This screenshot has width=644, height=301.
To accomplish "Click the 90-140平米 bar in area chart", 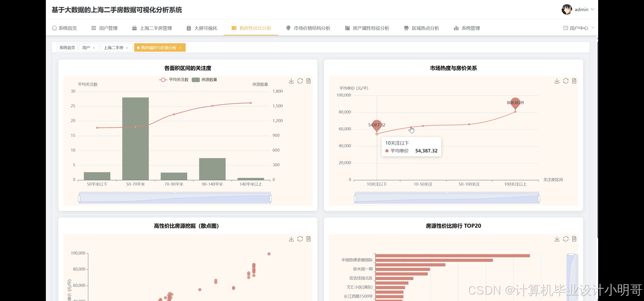I will click(x=212, y=169).
